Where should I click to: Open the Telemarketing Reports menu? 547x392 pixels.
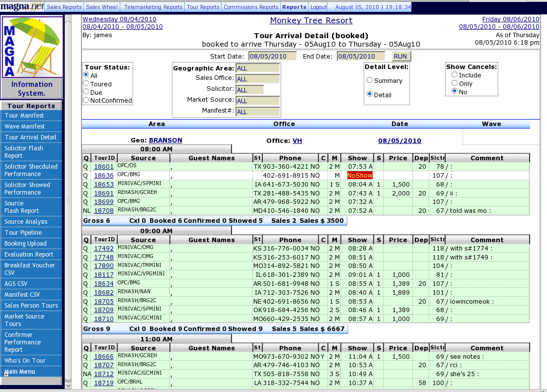pyautogui.click(x=153, y=7)
